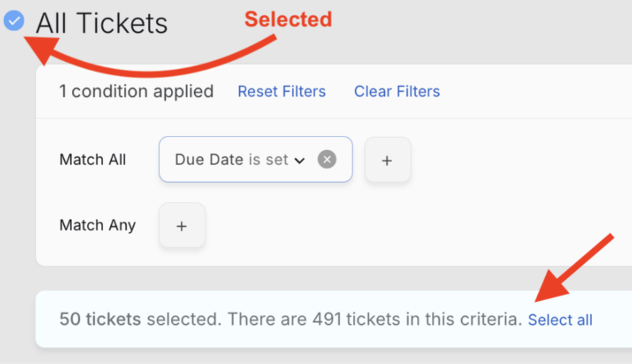
Task: Click the Clear Filters link
Action: (396, 92)
